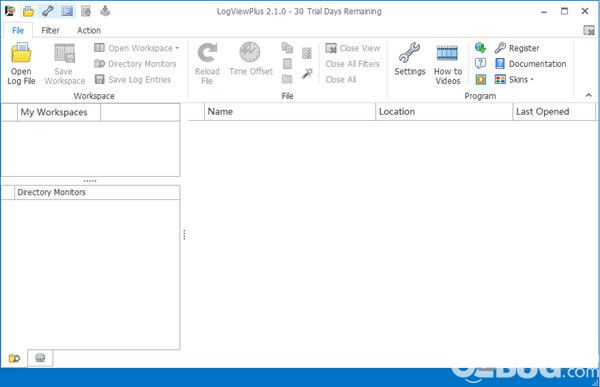Collapse the ribbon with the chevron arrow
This screenshot has width=600, height=387.
[x=589, y=95]
